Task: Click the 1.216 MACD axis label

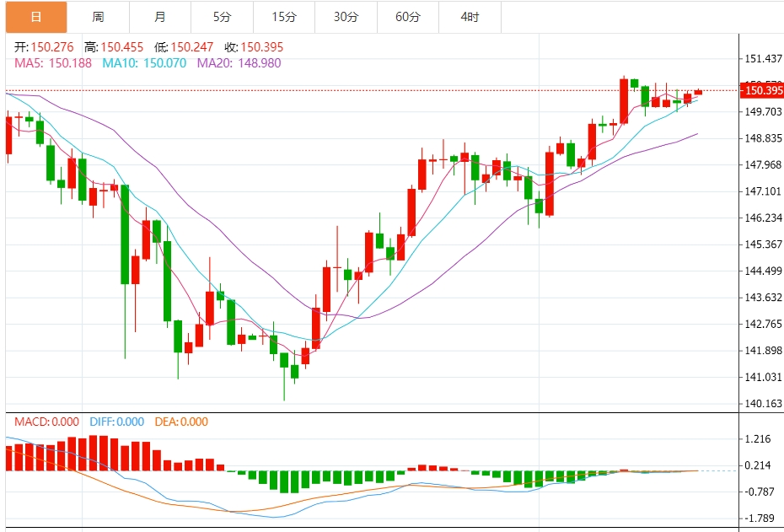Action: point(758,439)
